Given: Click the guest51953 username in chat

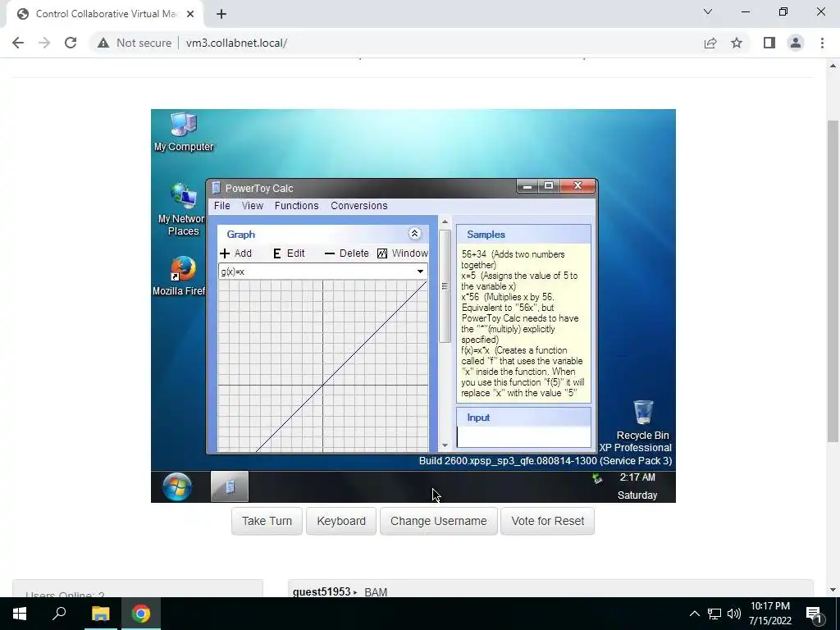Looking at the screenshot, I should (322, 592).
